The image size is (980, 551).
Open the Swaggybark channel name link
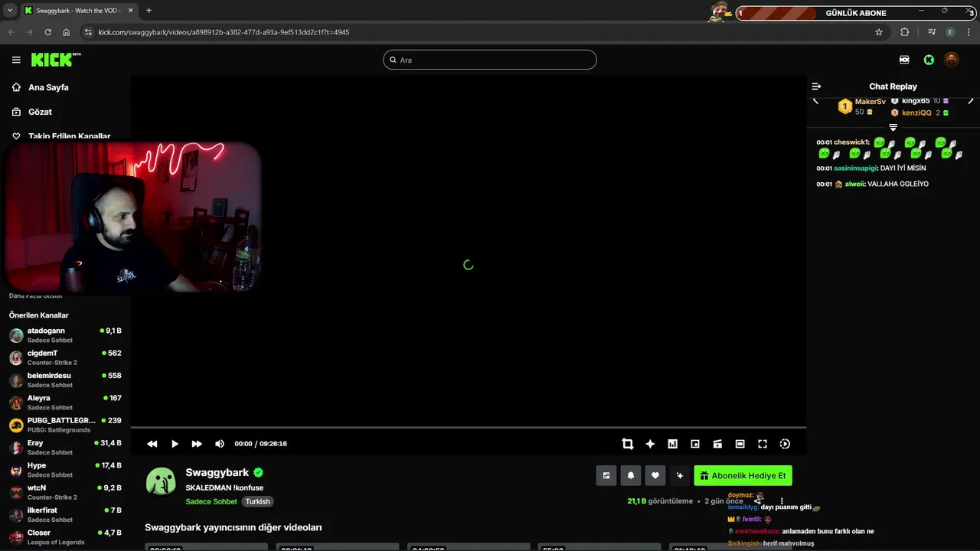coord(217,472)
